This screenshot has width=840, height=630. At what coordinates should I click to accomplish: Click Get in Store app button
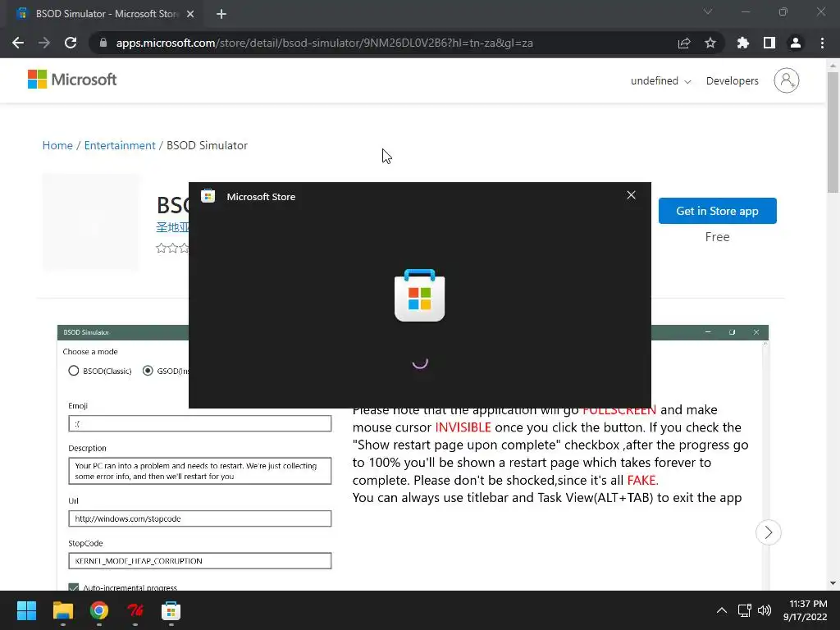click(x=717, y=211)
